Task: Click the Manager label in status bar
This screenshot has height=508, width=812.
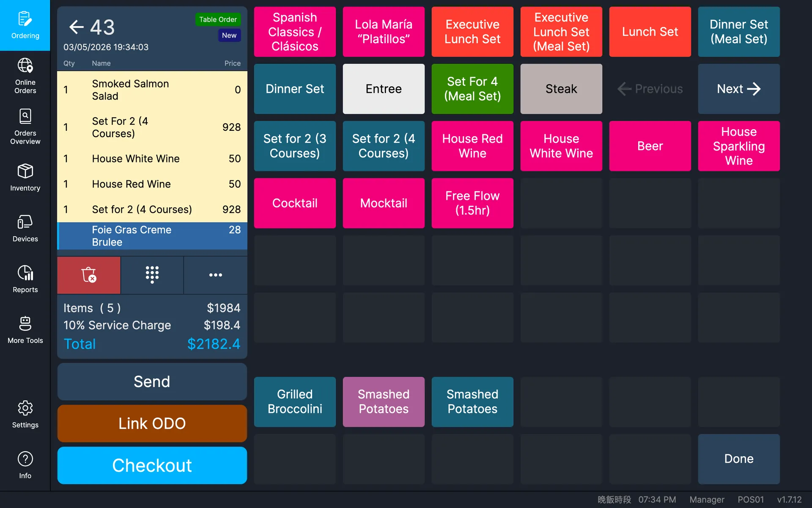Action: 707,500
